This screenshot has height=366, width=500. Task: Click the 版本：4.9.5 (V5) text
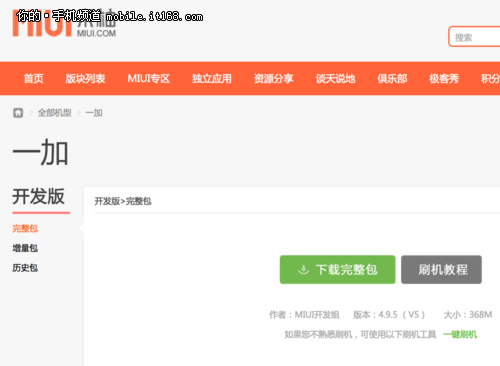389,315
